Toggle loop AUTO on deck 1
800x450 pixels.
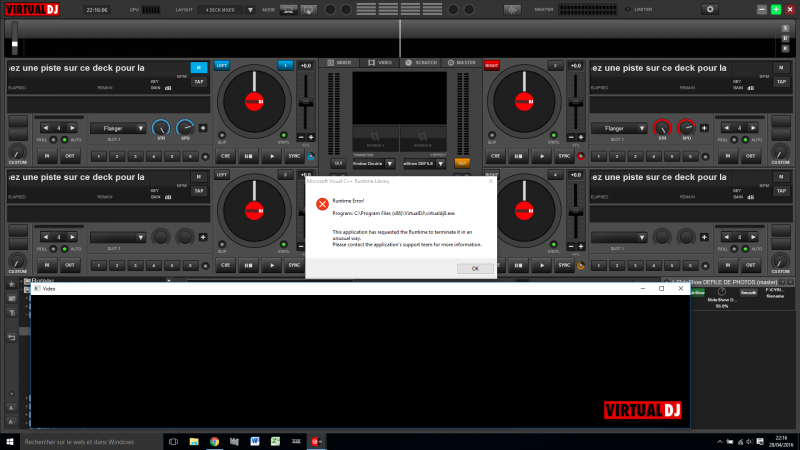coord(64,139)
